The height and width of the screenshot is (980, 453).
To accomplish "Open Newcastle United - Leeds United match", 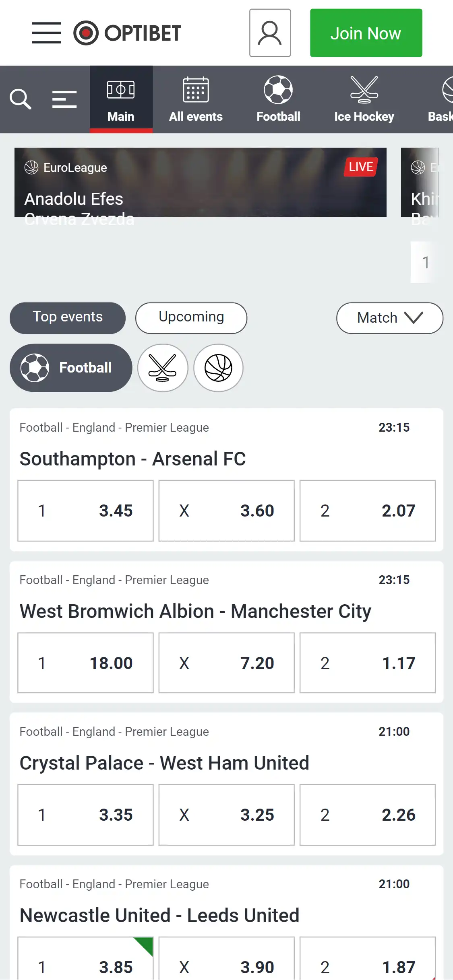I will [159, 916].
